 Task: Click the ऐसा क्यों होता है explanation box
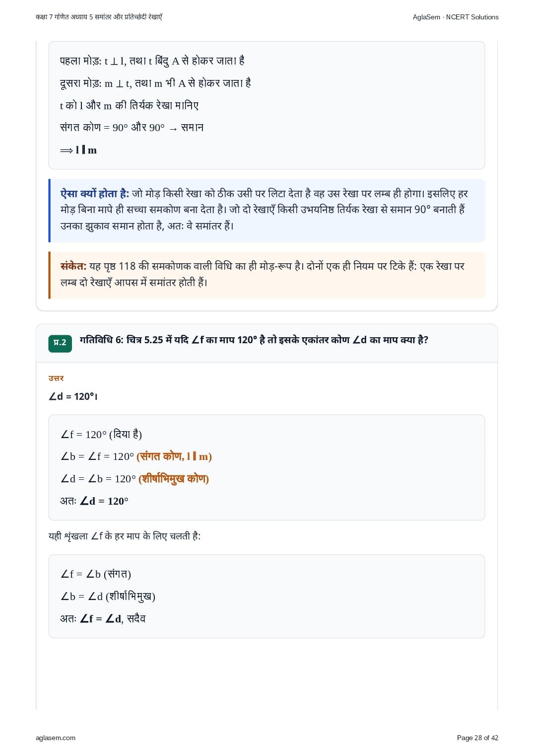[267, 210]
